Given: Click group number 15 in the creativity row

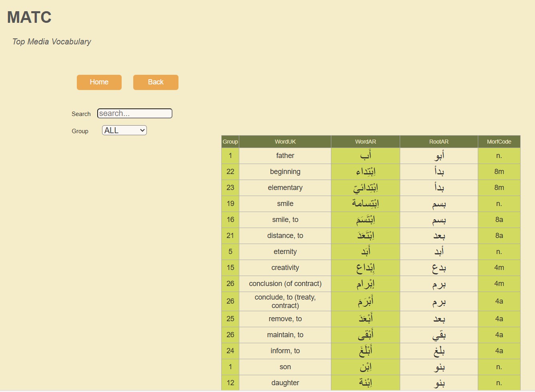Looking at the screenshot, I should tap(230, 268).
